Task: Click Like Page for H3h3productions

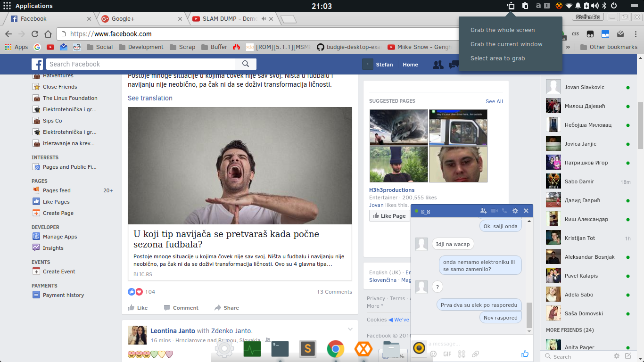Action: (389, 216)
